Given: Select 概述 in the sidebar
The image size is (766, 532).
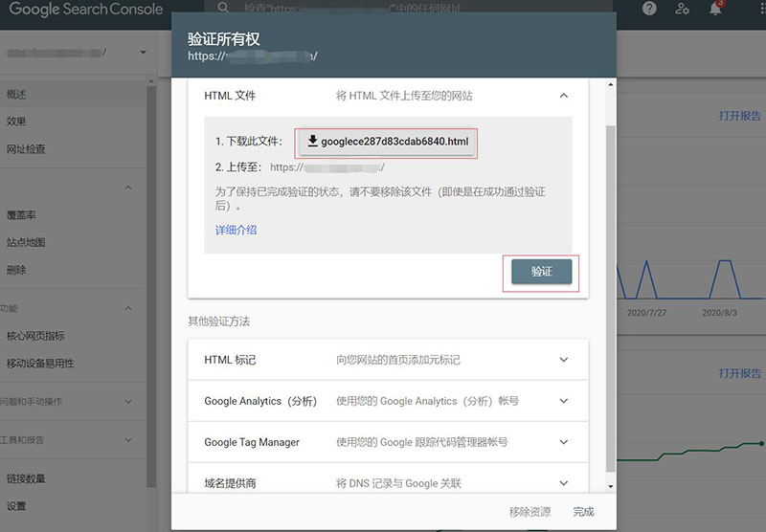Looking at the screenshot, I should 74,94.
